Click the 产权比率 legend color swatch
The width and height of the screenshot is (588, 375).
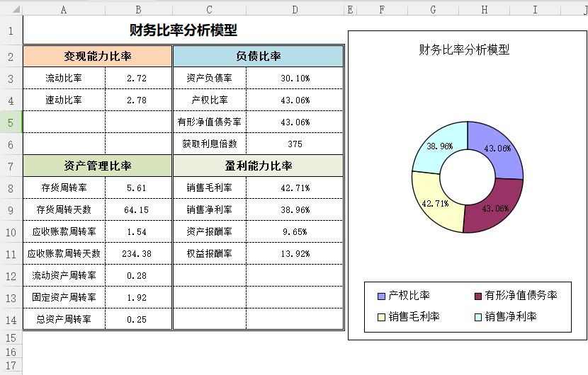(381, 296)
